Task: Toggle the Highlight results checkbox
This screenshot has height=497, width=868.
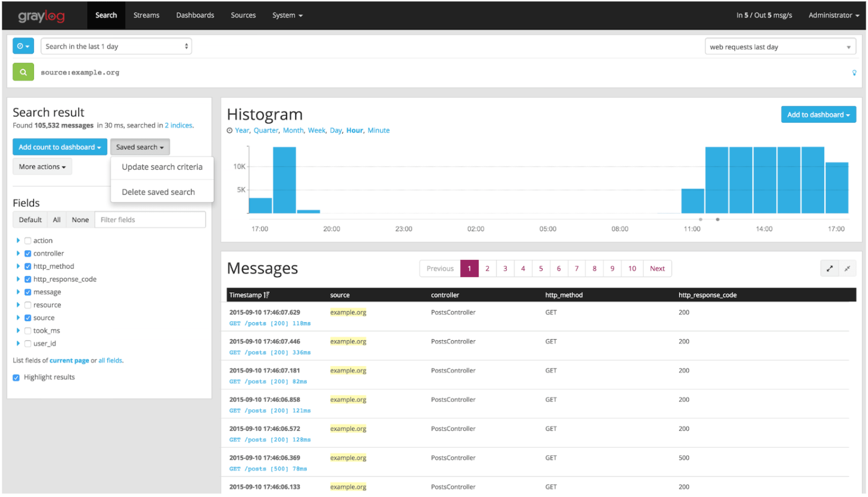Action: [x=16, y=378]
